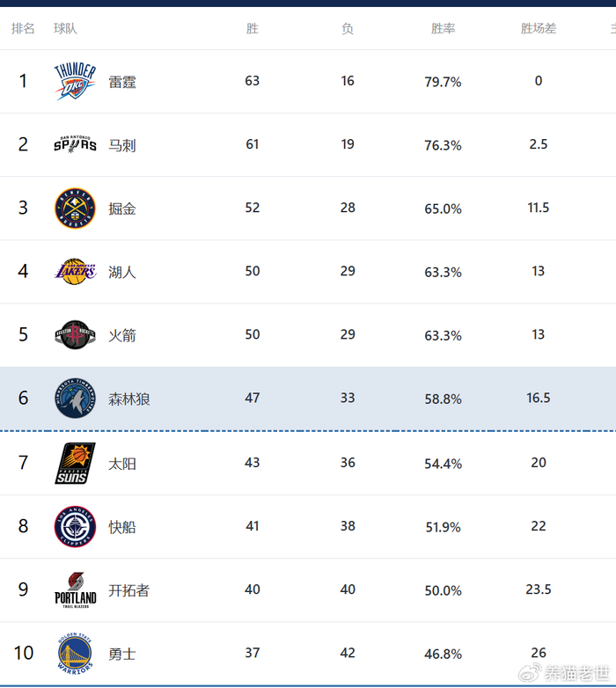Viewport: 616px width, 688px height.
Task: Open the 开拓者 team name link
Action: tap(129, 590)
